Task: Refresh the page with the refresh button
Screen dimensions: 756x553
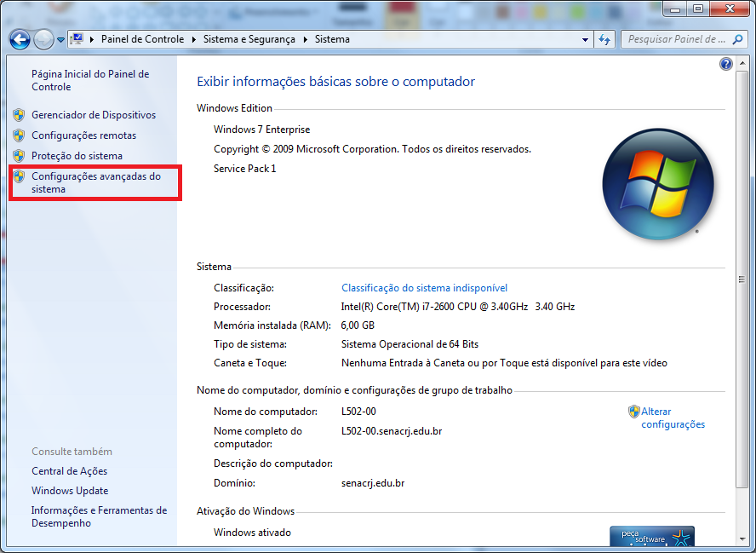Action: click(604, 39)
